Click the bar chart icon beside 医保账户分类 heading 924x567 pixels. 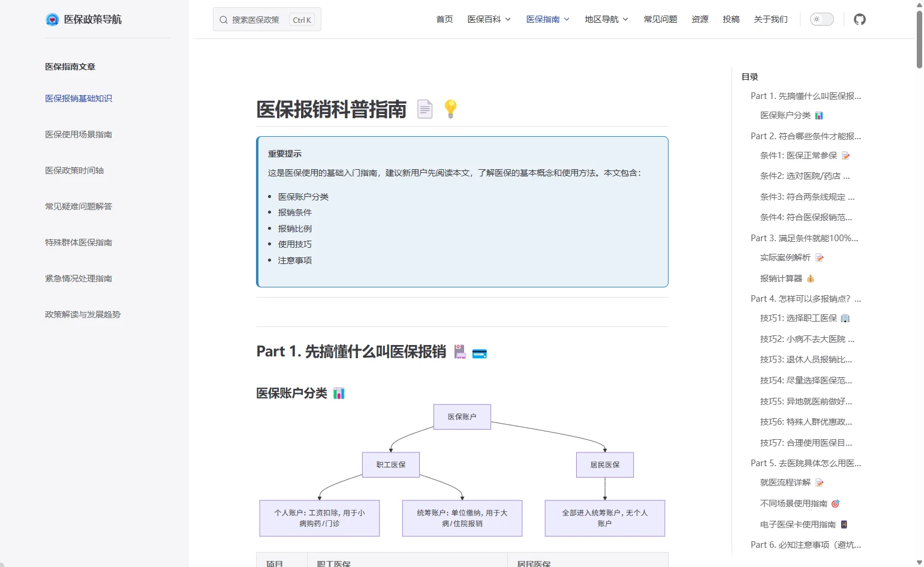[339, 394]
